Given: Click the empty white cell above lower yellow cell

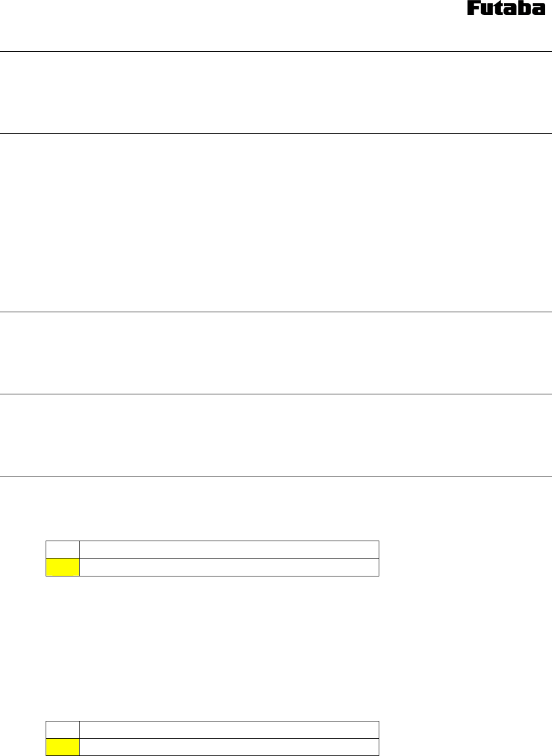Looking at the screenshot, I should pos(63,729).
